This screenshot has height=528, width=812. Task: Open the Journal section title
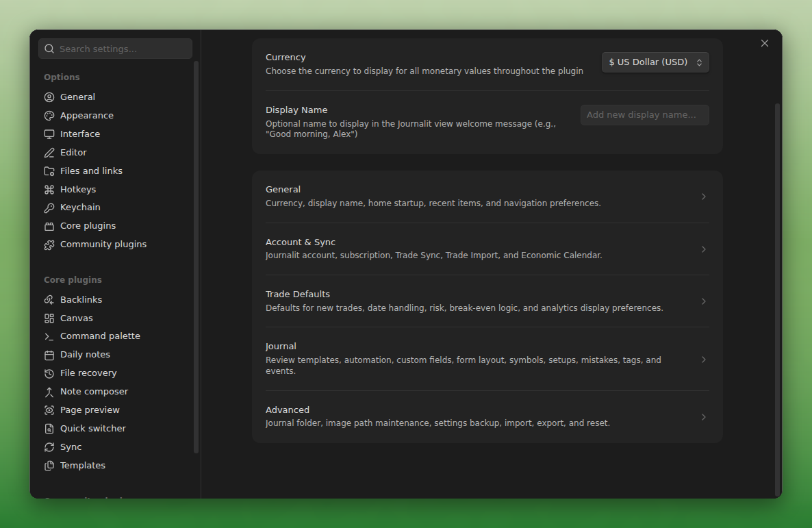click(281, 346)
